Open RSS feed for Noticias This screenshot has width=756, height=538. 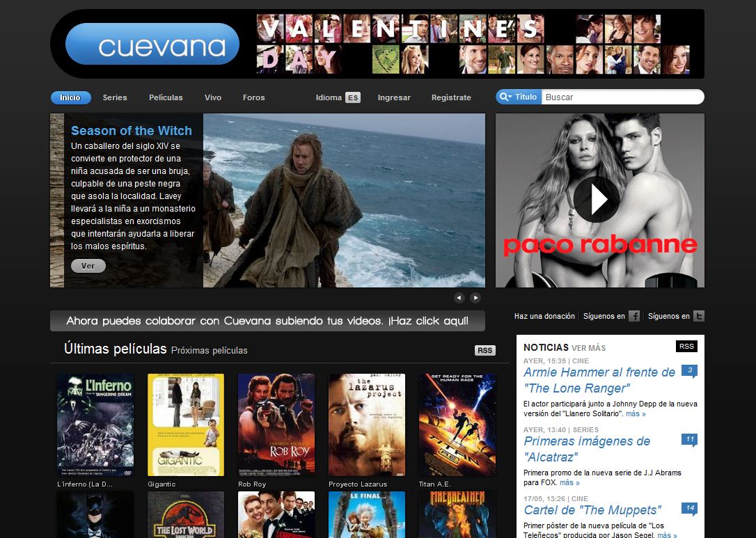point(686,346)
